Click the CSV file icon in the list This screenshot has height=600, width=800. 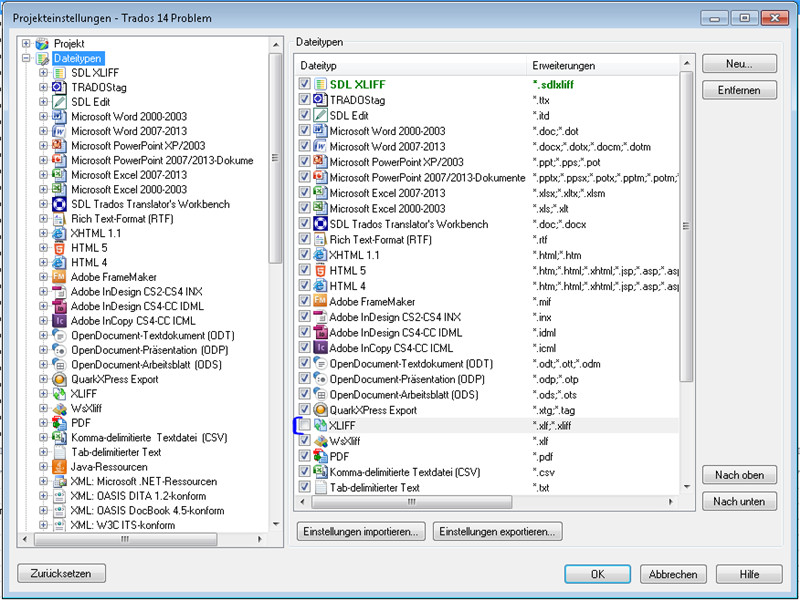(320, 472)
